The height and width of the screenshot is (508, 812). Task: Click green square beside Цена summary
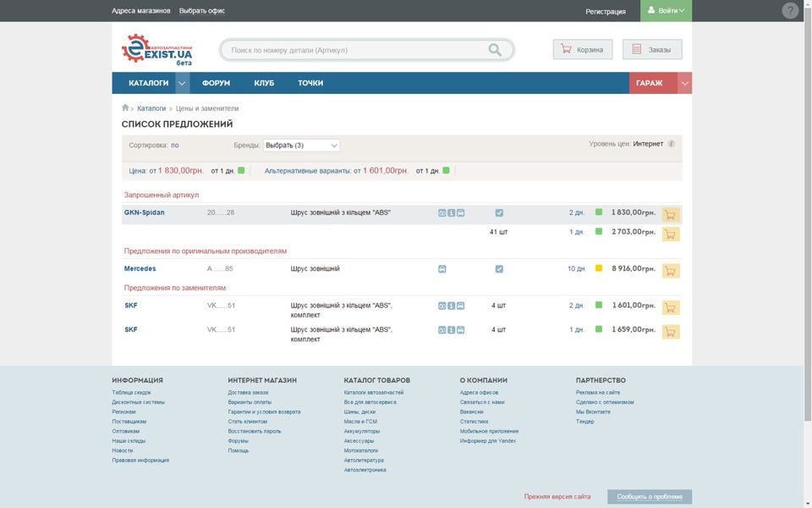point(241,170)
